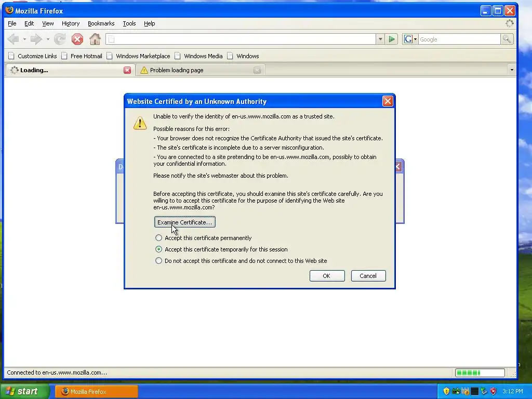Viewport: 532px width, 399px height.
Task: Open Windows Marketplace bookmark
Action: coord(138,56)
